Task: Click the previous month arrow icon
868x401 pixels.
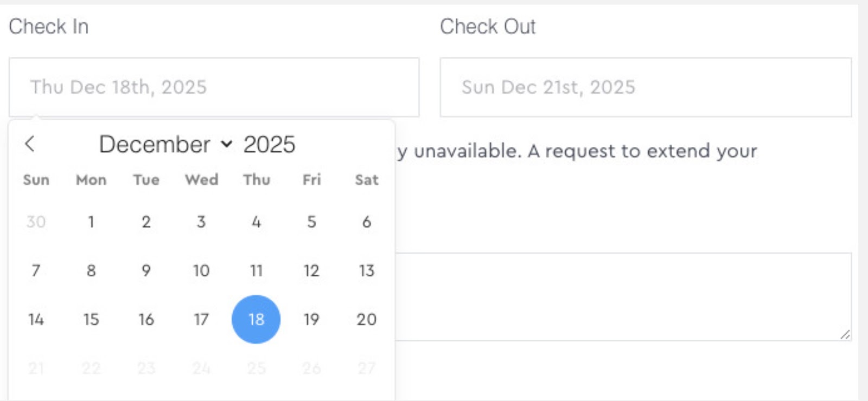Action: pos(30,144)
